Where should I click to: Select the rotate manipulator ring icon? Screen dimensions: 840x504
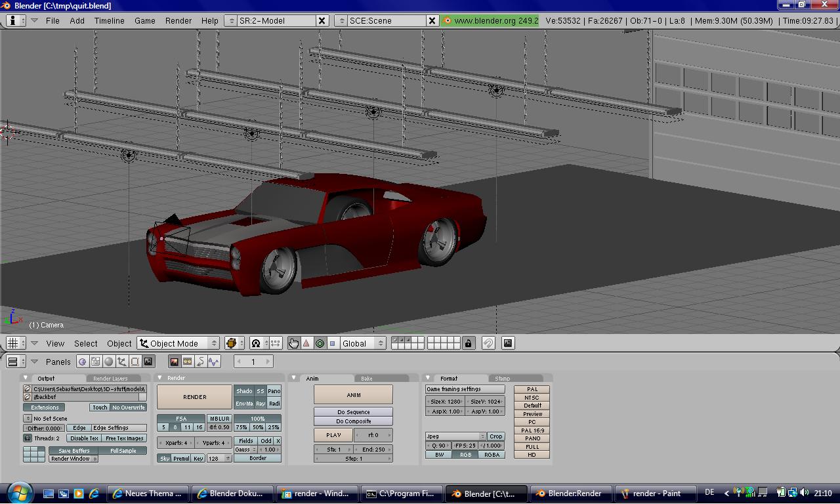point(320,343)
